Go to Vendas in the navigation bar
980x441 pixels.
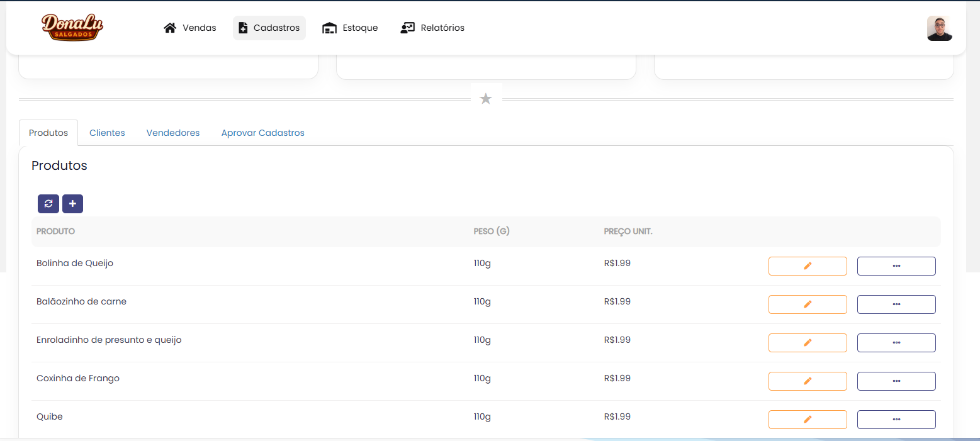[x=190, y=28]
